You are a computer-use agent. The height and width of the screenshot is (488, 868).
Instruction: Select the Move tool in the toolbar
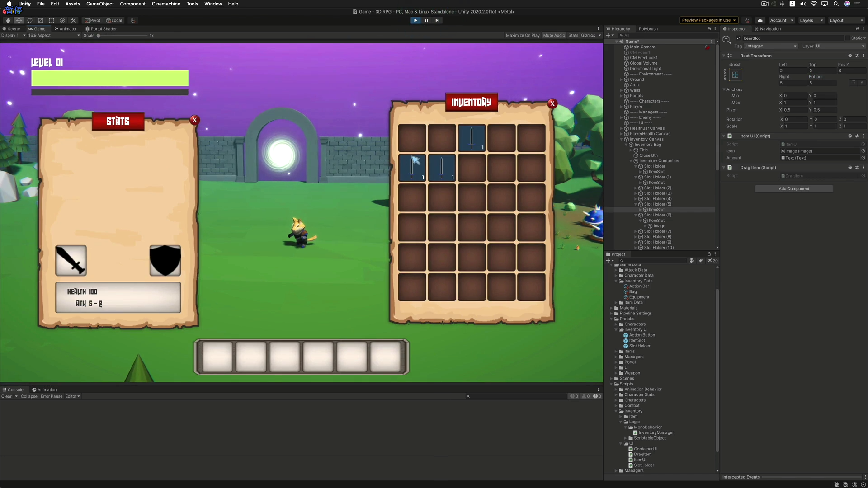coord(19,20)
